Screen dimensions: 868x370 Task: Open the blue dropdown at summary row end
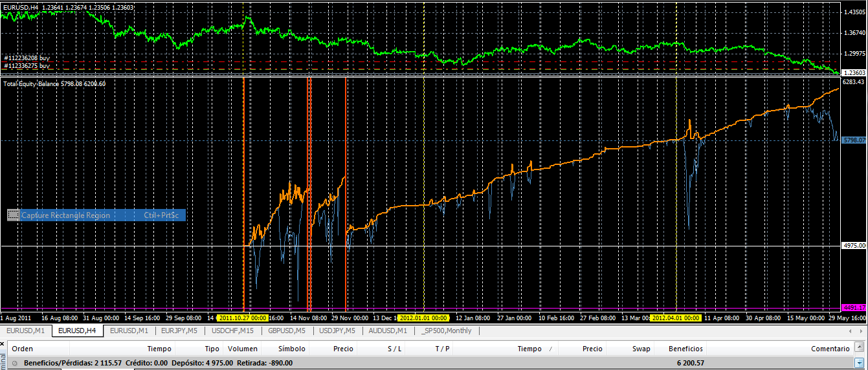(860, 364)
